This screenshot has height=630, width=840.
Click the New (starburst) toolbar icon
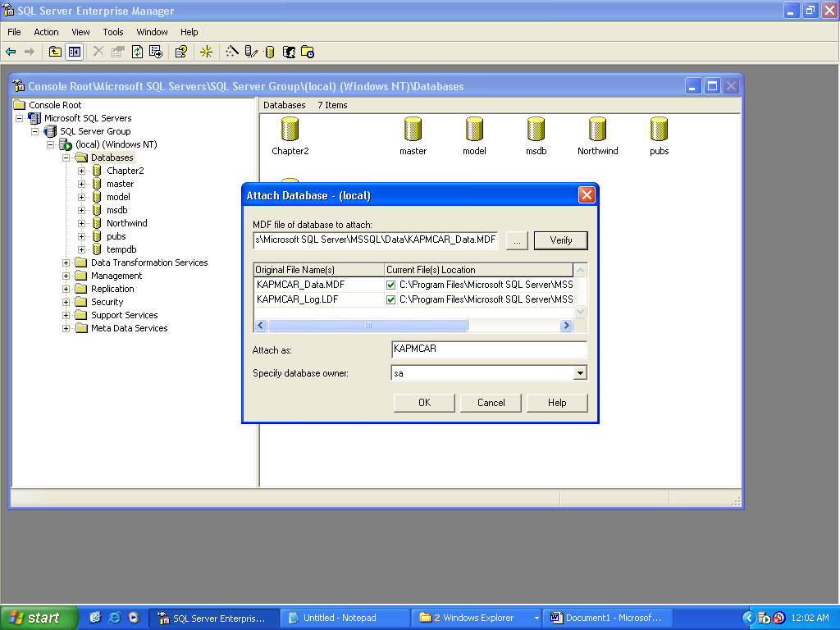coord(206,52)
